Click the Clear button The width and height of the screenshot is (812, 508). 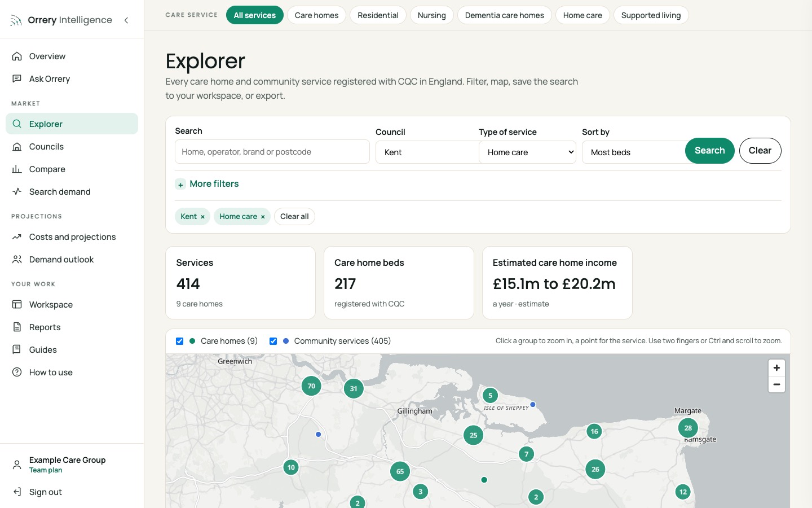point(760,151)
